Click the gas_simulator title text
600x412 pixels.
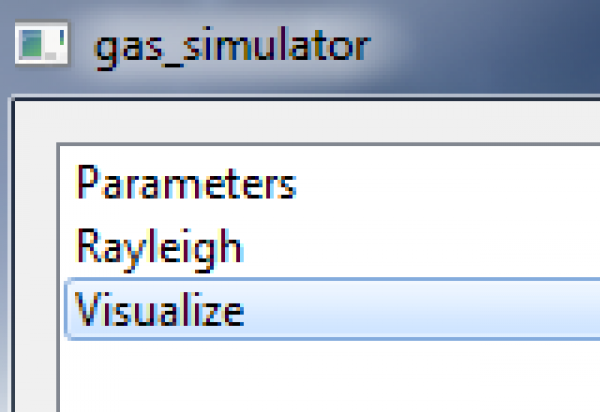[x=232, y=46]
